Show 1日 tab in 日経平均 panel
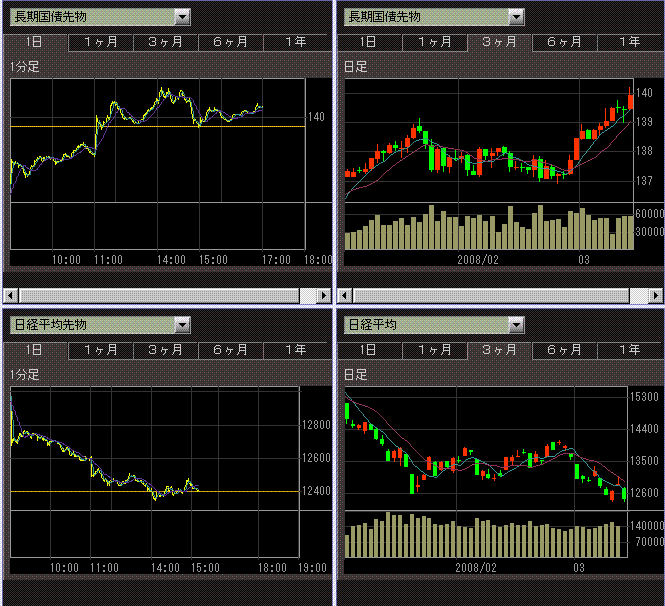The width and height of the screenshot is (665, 606). [x=369, y=350]
